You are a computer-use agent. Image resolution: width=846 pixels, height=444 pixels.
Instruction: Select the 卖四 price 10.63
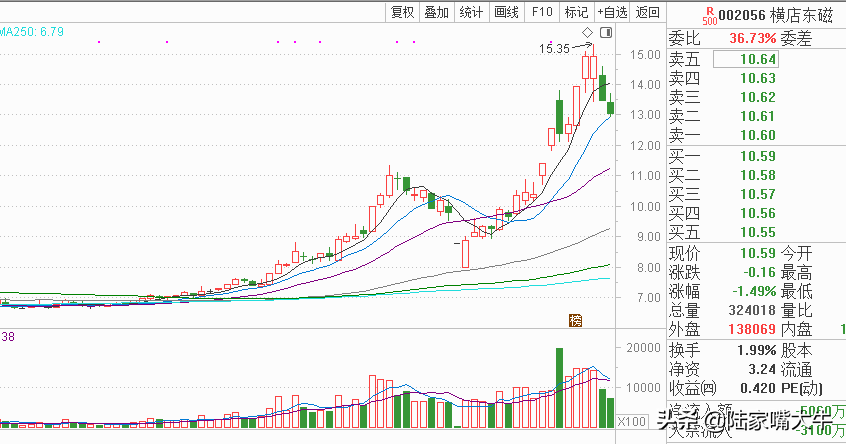pyautogui.click(x=758, y=78)
